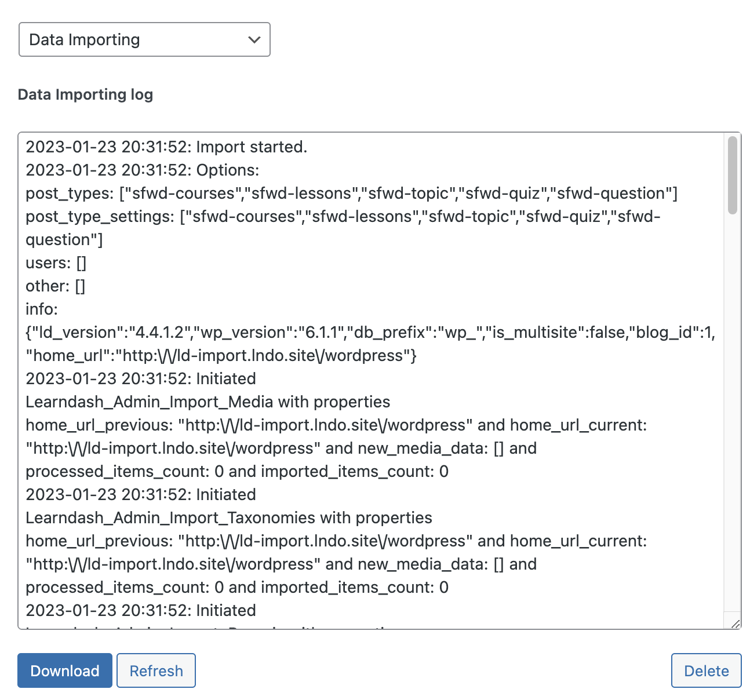This screenshot has height=700, width=750.
Task: Click the post_type_settings line in the log
Action: pos(343,228)
